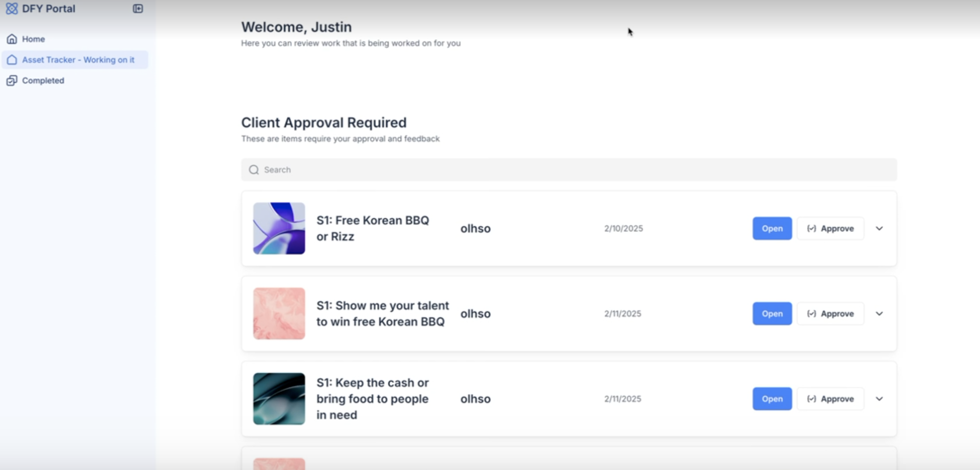This screenshot has width=980, height=470.
Task: Click the date 2/10/2025
Action: click(624, 228)
